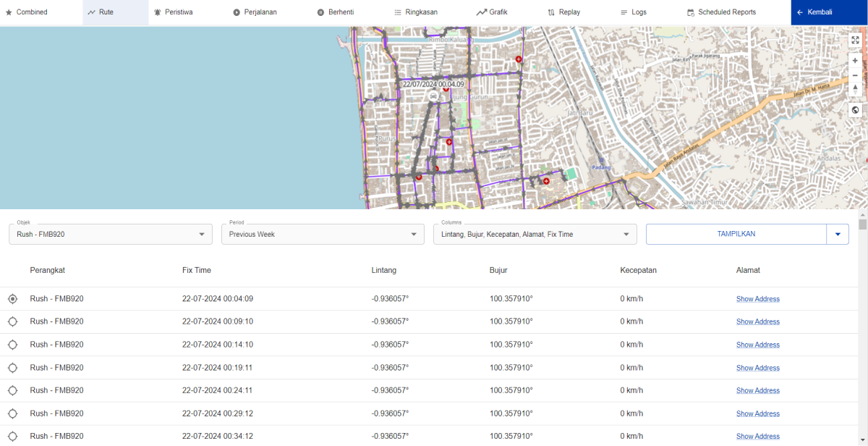Image resolution: width=868 pixels, height=446 pixels.
Task: Click the vertical scrollbar of the table
Action: [x=862, y=224]
